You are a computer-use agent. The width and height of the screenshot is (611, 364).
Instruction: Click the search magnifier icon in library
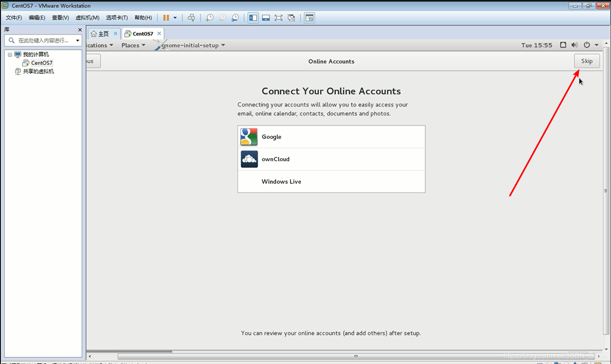tap(12, 40)
